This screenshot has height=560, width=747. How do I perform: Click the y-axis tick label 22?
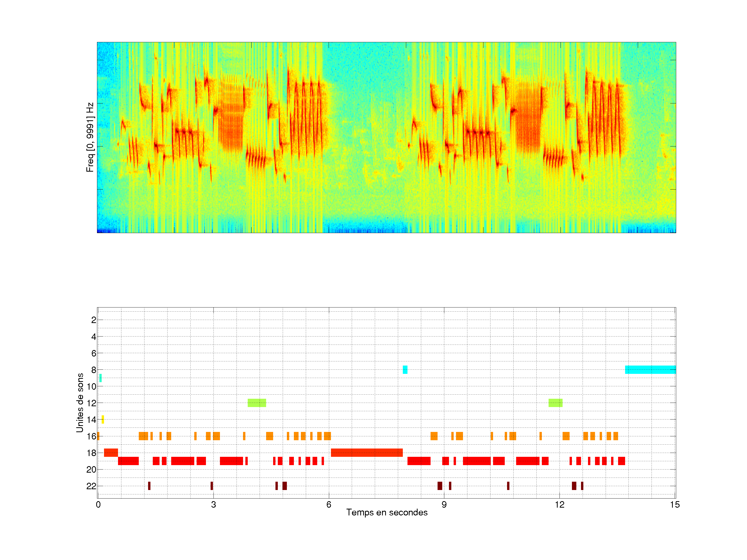pyautogui.click(x=91, y=486)
